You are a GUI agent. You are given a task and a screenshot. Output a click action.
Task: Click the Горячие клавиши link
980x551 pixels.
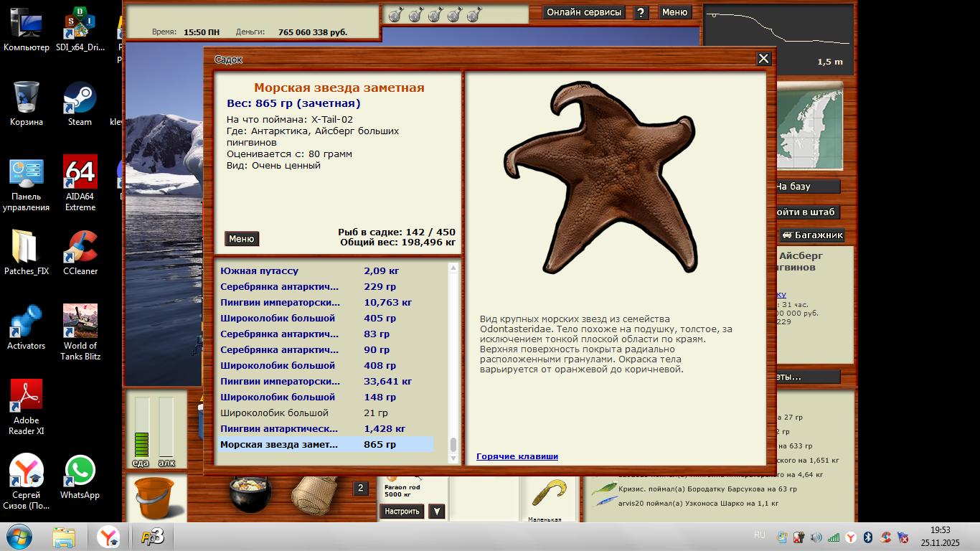tap(517, 456)
